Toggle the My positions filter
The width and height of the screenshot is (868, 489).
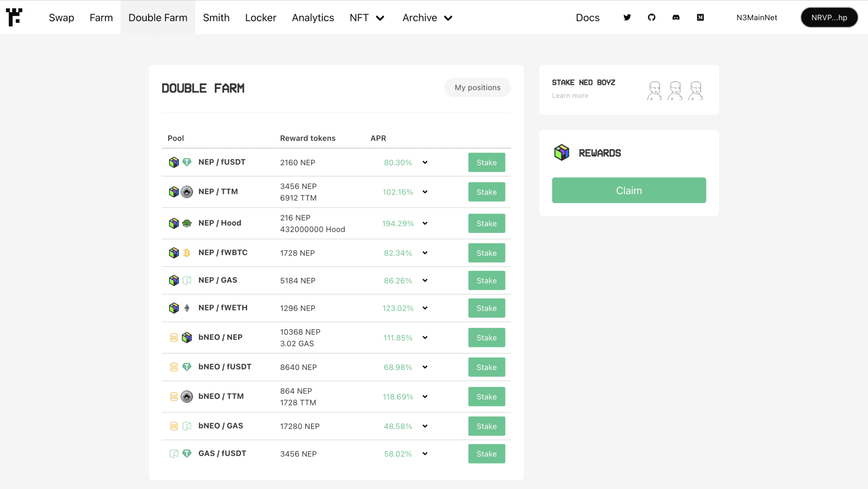pyautogui.click(x=478, y=87)
